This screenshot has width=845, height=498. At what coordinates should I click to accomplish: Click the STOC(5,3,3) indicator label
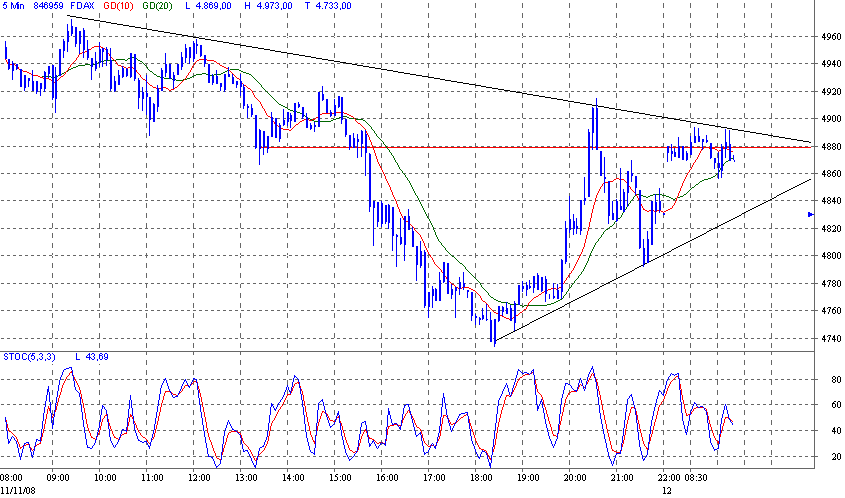[x=29, y=357]
